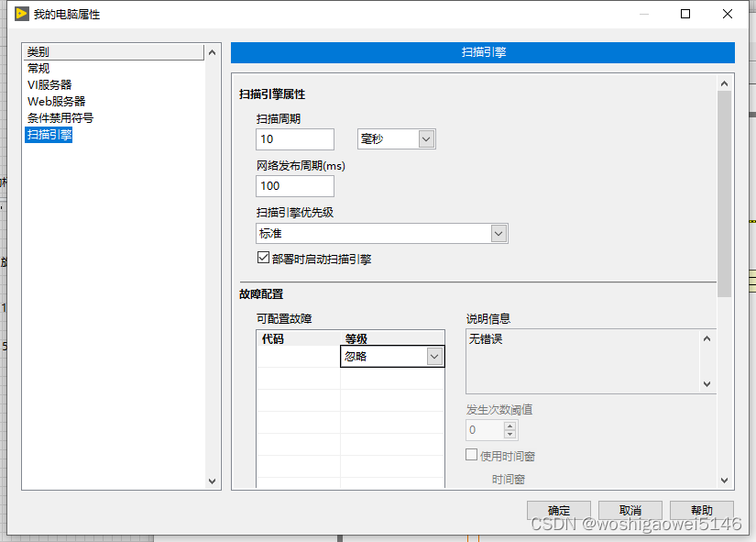Click the 取消 button
Screen dimensions: 756x542
pos(629,510)
